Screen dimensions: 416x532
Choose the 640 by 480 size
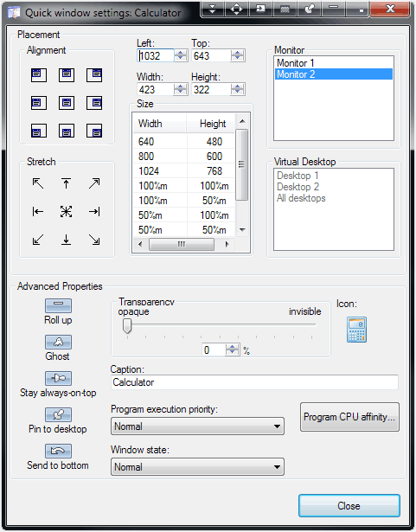pyautogui.click(x=184, y=142)
